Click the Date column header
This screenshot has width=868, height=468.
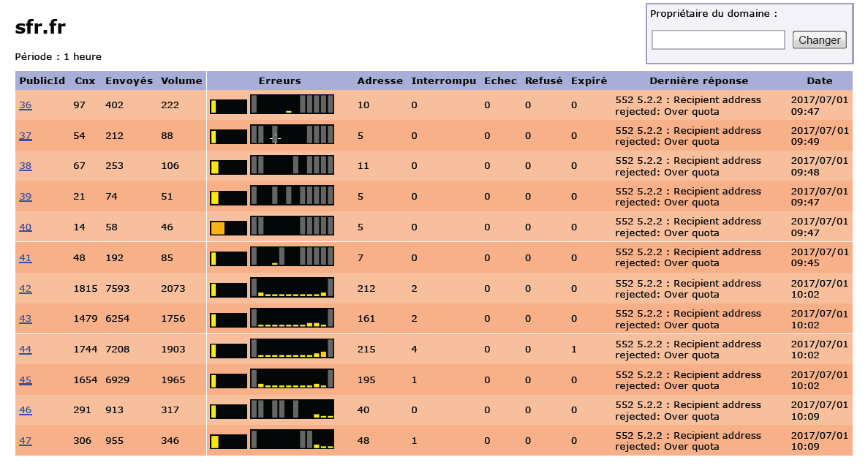820,81
